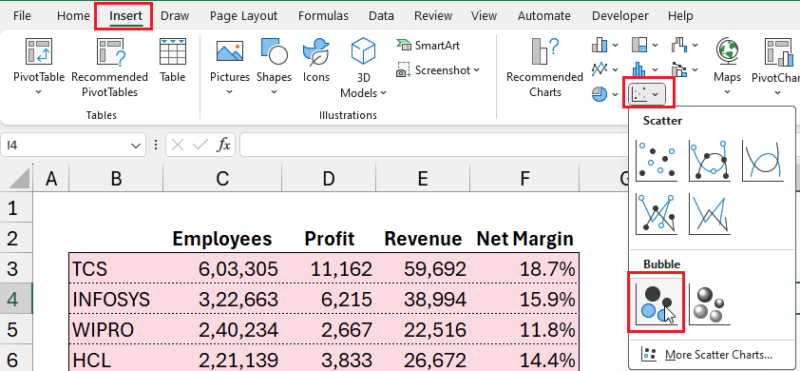The height and width of the screenshot is (371, 800).
Task: Open the PivotChart button
Action: click(x=776, y=66)
